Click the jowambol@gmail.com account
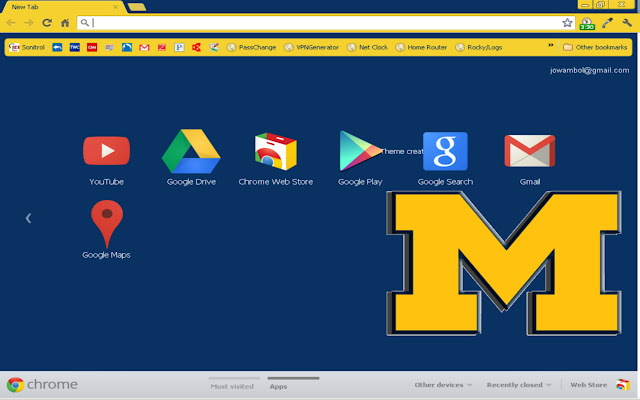Image resolution: width=640 pixels, height=400 pixels. [x=589, y=70]
